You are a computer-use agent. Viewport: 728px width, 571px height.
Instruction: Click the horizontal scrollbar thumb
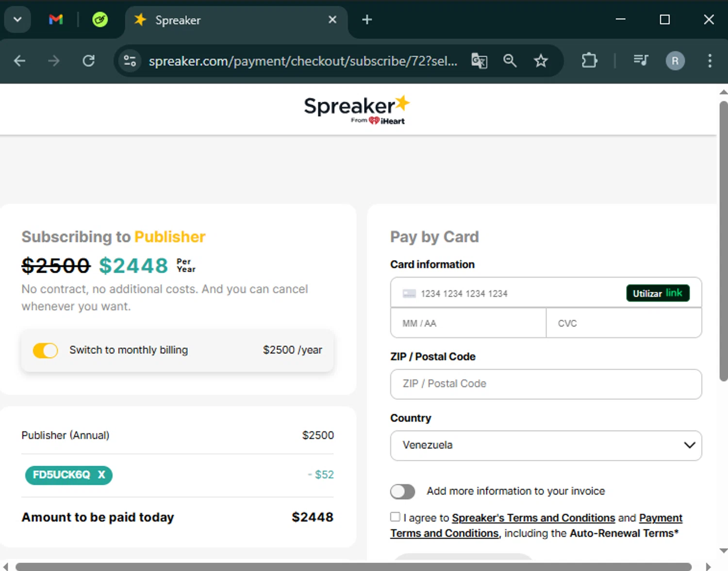(353, 567)
